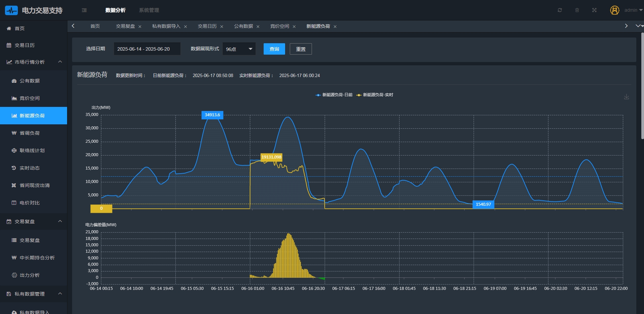Click the refresh icon in the top bar
The height and width of the screenshot is (314, 644).
560,10
